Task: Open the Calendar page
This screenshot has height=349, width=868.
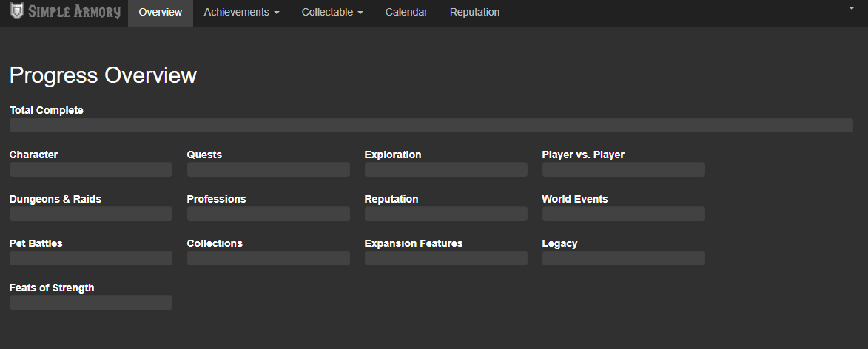Action: pos(406,12)
